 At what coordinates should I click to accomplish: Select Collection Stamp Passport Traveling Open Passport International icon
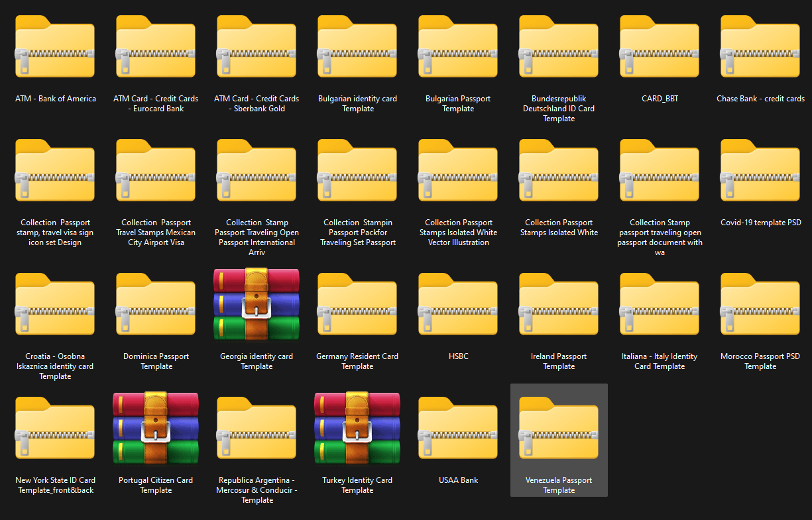click(257, 170)
